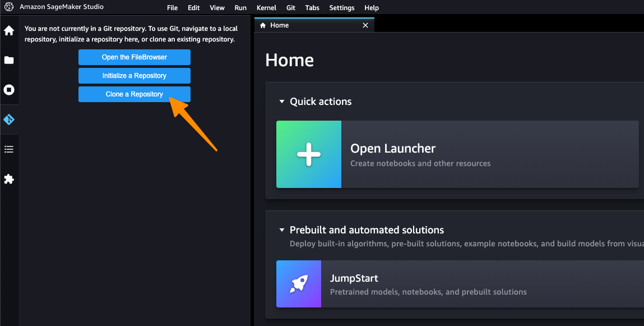The width and height of the screenshot is (644, 326).
Task: Open the Edit menu
Action: coord(193,8)
